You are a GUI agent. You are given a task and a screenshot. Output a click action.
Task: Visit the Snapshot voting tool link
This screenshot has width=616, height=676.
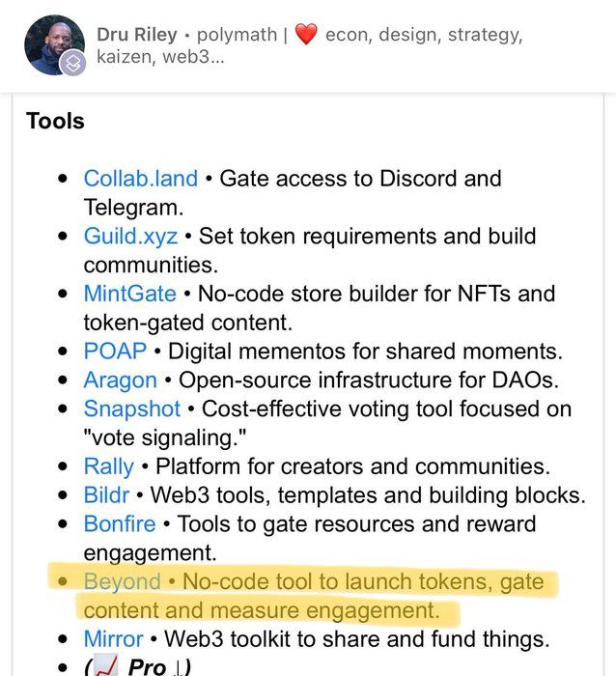coord(132,408)
